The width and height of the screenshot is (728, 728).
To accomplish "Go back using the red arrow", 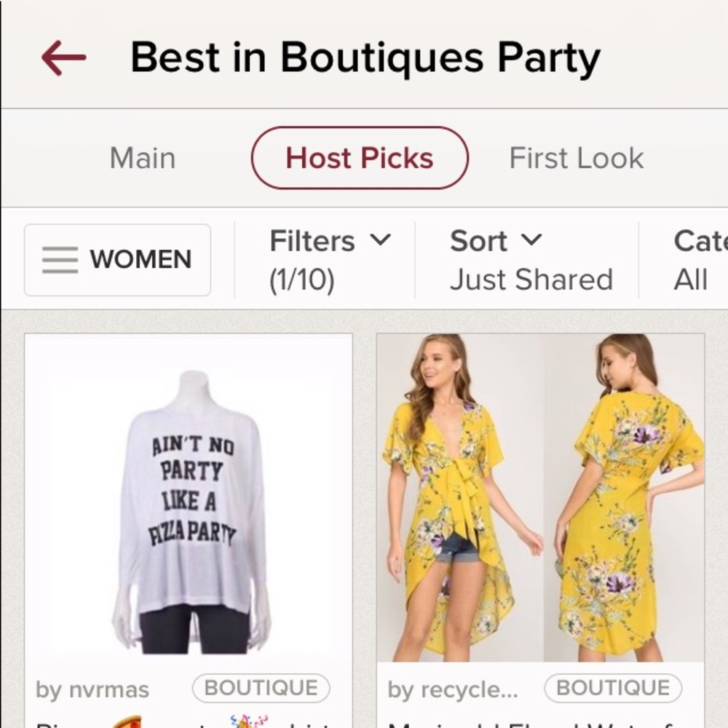I will pos(63,58).
